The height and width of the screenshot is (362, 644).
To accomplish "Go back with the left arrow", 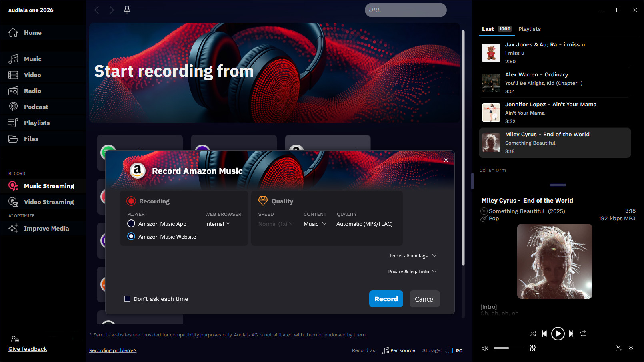I will [x=96, y=10].
